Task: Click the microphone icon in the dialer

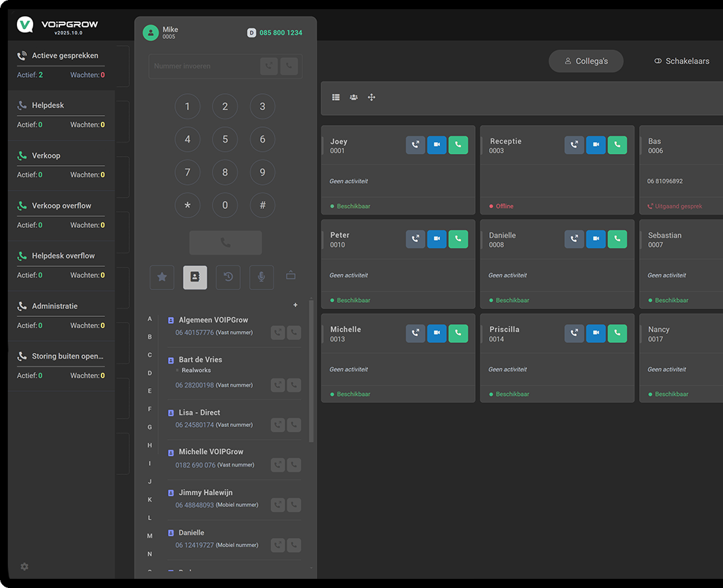Action: [x=261, y=277]
